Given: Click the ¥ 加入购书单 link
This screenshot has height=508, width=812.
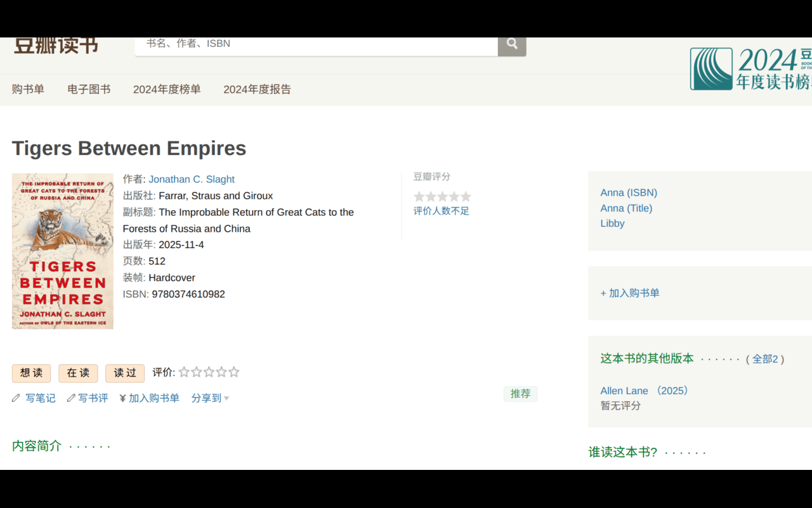Looking at the screenshot, I should tap(150, 398).
